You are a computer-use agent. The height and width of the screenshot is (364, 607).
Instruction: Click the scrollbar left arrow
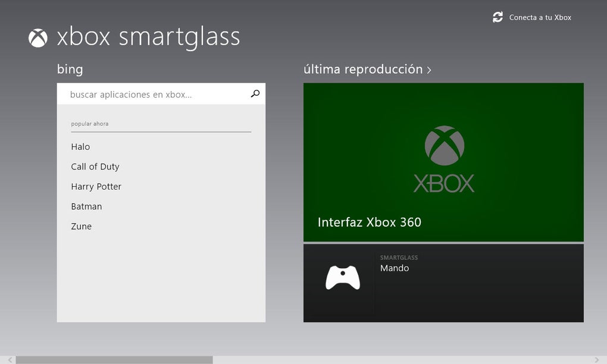10,360
